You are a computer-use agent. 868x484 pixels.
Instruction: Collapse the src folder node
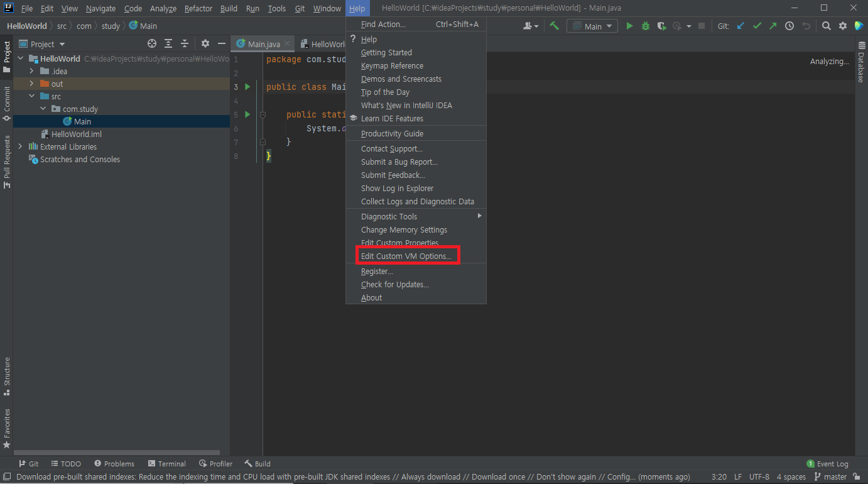(x=32, y=96)
